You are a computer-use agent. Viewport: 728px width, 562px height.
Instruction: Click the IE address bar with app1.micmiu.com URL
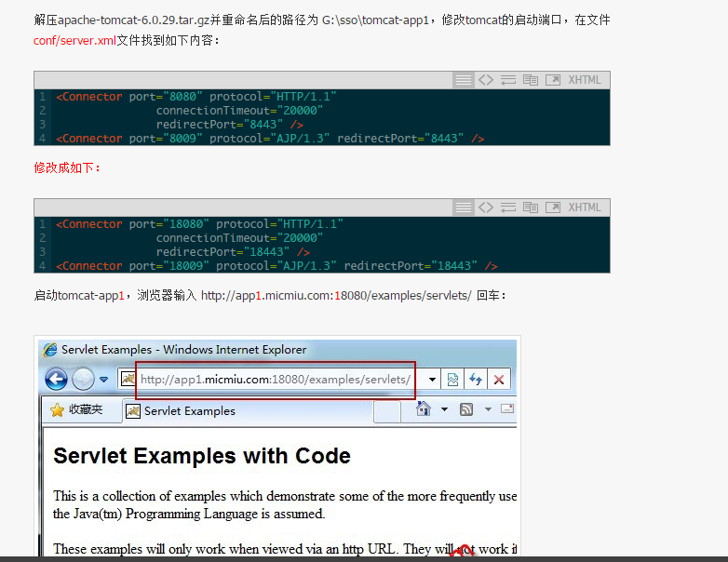point(275,380)
